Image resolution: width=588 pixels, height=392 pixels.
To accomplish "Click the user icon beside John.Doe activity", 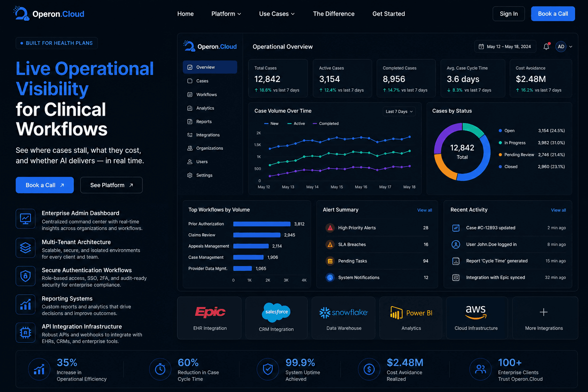I will point(456,244).
